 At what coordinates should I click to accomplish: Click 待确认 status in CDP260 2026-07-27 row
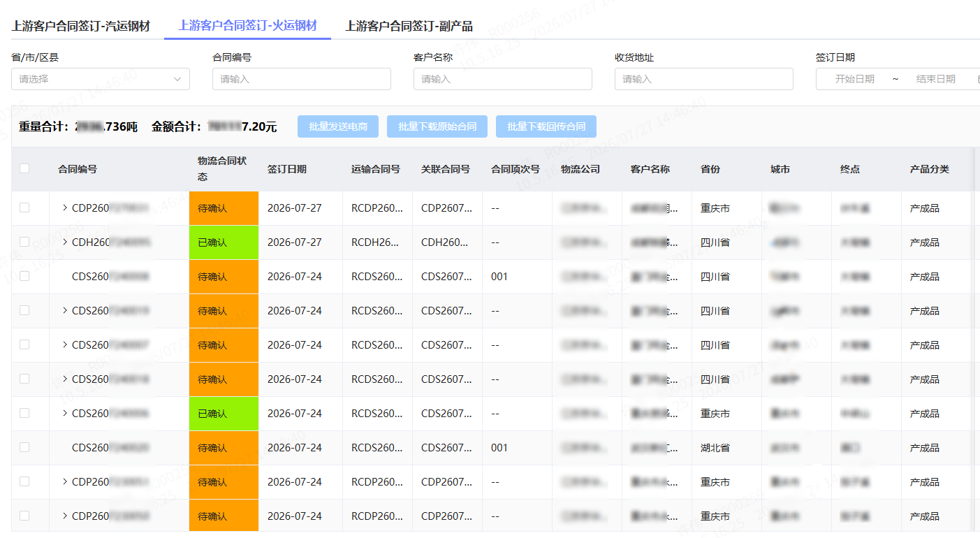224,208
